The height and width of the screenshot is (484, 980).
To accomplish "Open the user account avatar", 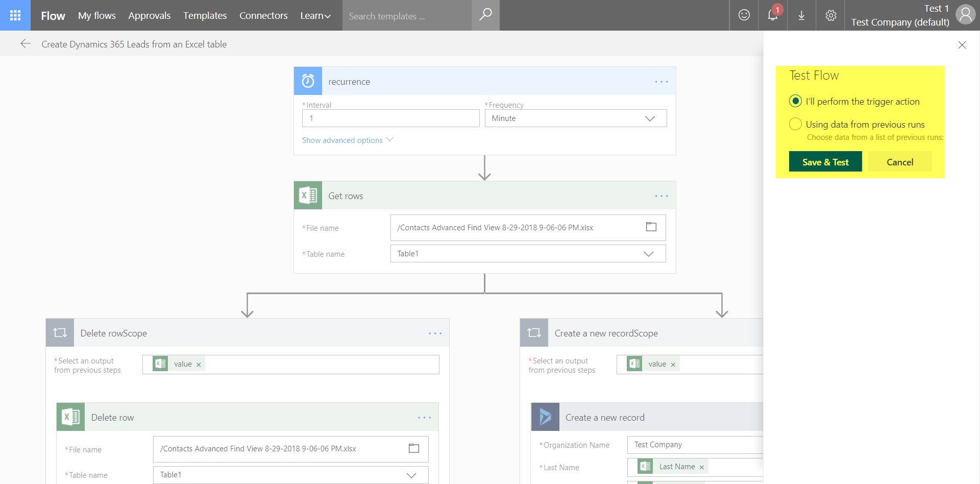I will click(x=965, y=15).
